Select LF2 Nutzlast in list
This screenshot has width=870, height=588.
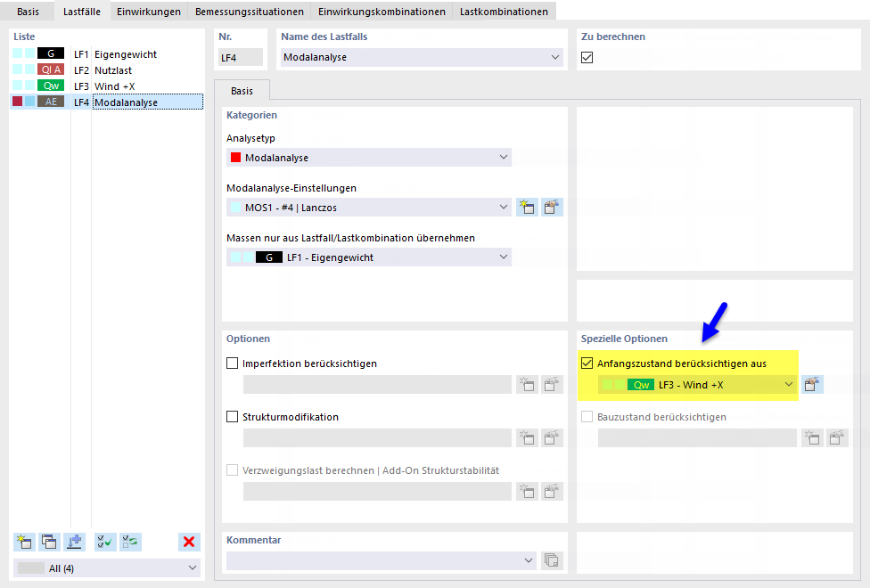point(107,70)
